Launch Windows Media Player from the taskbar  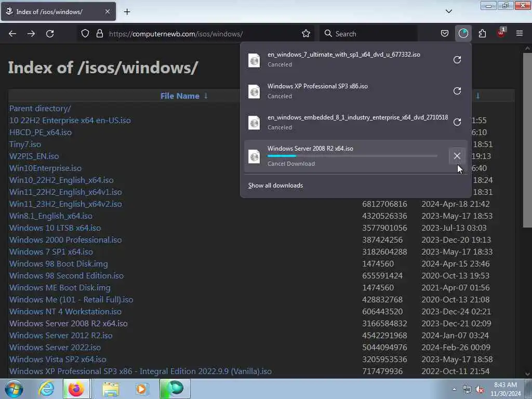pos(141,389)
